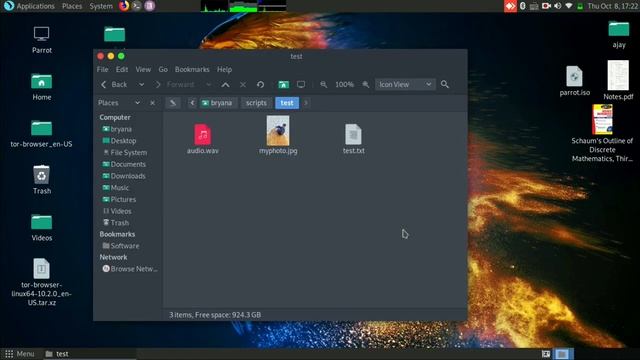Open the Help menu
This screenshot has width=640, height=360.
pyautogui.click(x=224, y=69)
